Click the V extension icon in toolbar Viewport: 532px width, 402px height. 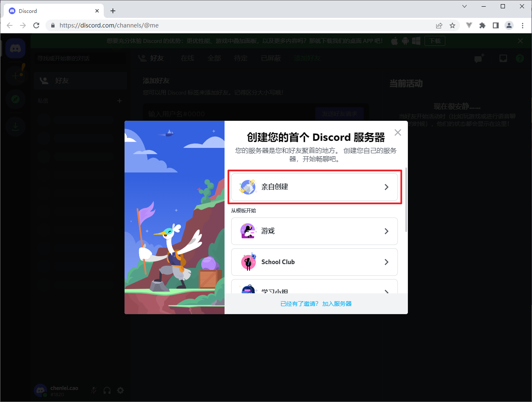[x=469, y=25]
